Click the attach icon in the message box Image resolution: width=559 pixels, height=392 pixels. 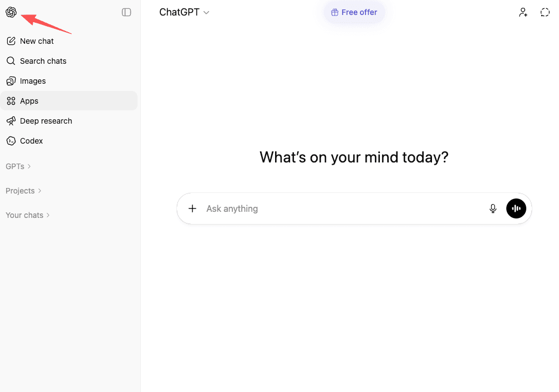[192, 208]
